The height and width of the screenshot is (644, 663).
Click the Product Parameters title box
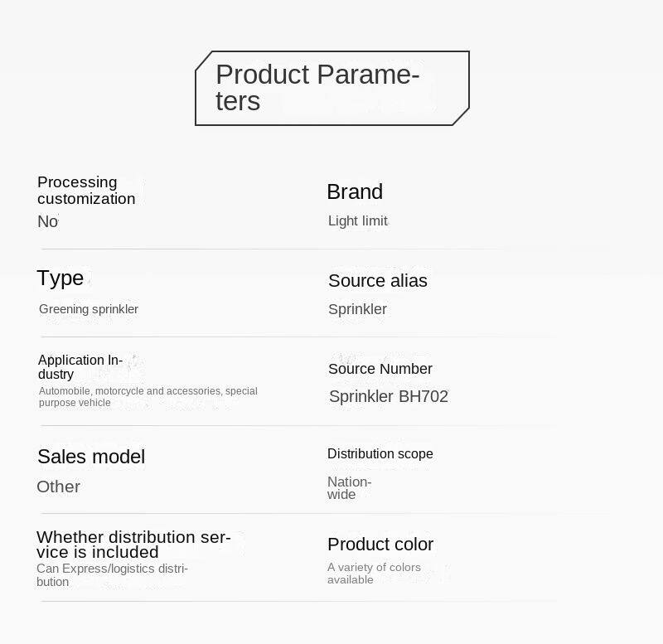tap(331, 88)
